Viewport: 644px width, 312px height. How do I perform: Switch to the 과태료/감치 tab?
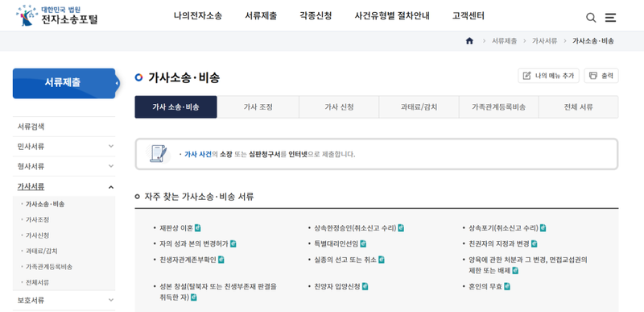pos(419,107)
